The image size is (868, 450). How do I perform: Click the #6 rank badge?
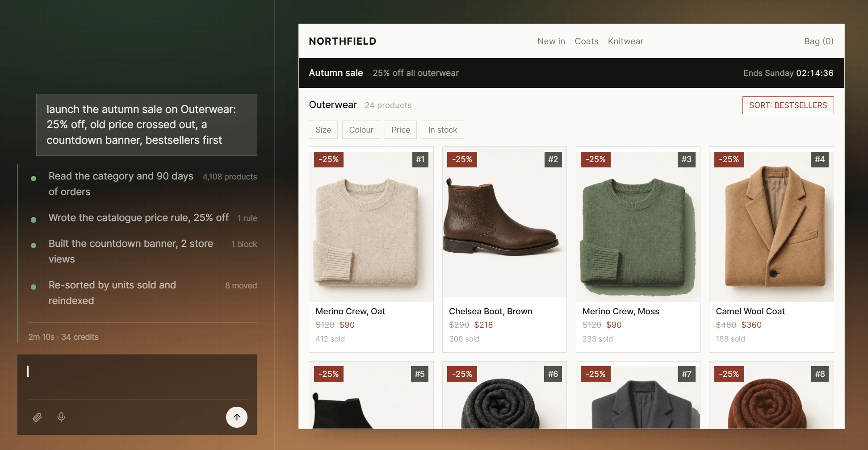click(553, 374)
